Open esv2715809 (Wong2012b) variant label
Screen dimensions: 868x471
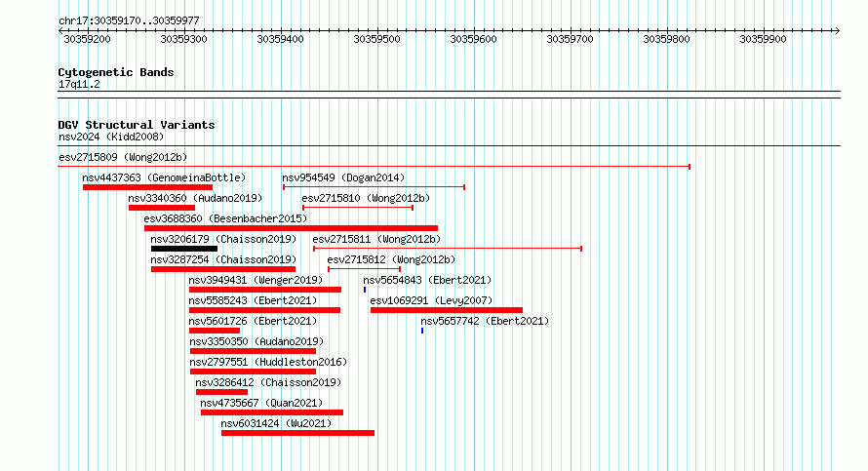coord(123,157)
